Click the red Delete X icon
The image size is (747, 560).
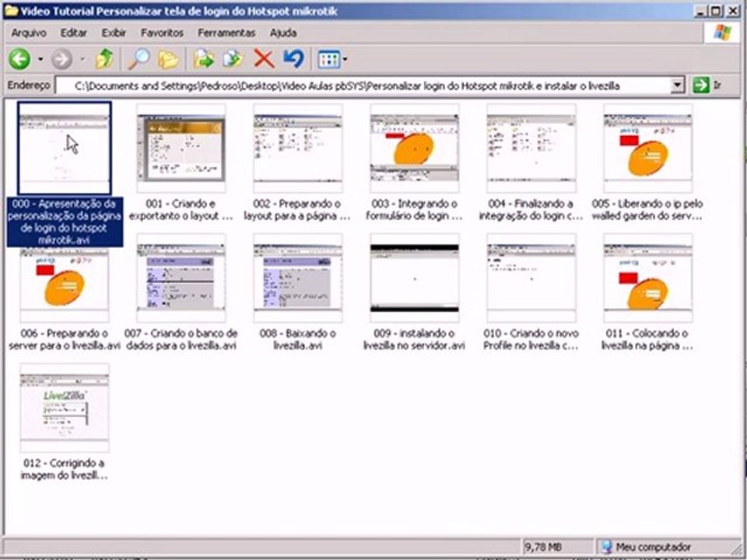pos(264,59)
